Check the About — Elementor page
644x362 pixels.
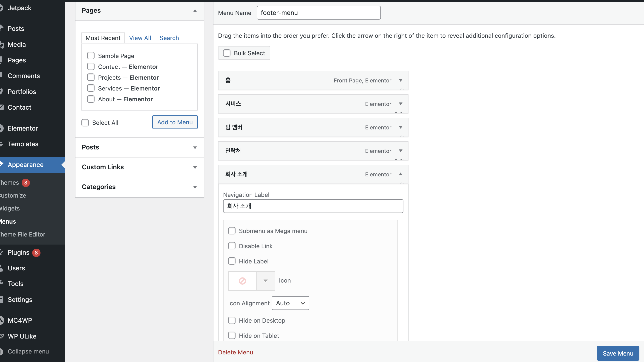tap(91, 99)
